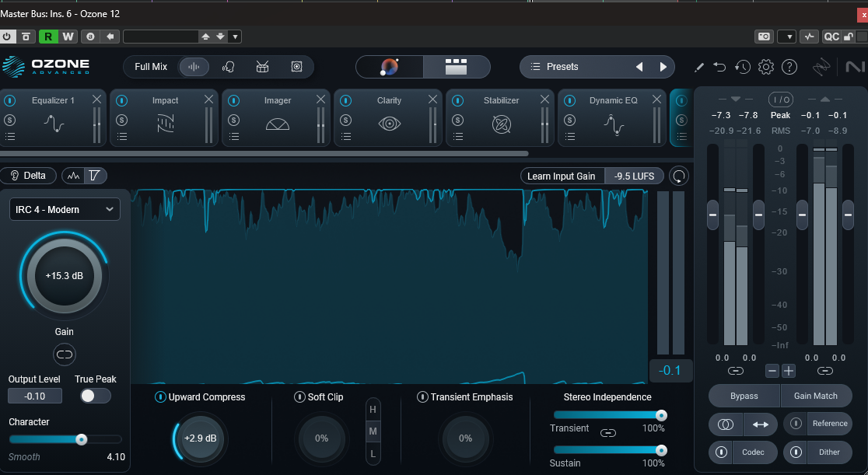Click the I/O meter options button
The width and height of the screenshot is (868, 475).
pyautogui.click(x=781, y=100)
